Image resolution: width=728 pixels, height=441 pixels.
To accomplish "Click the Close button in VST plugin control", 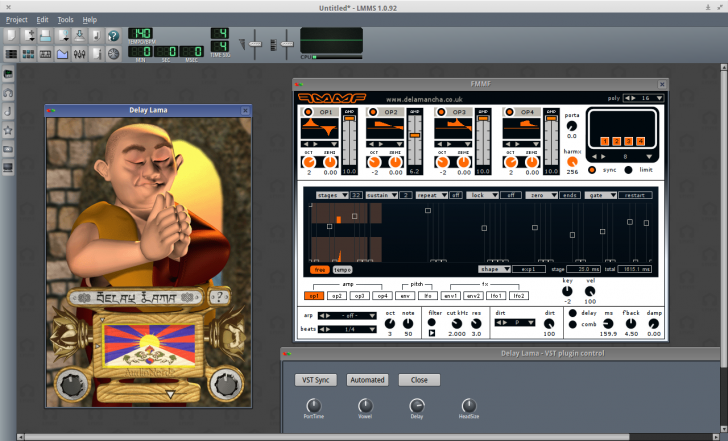I will pyautogui.click(x=419, y=380).
